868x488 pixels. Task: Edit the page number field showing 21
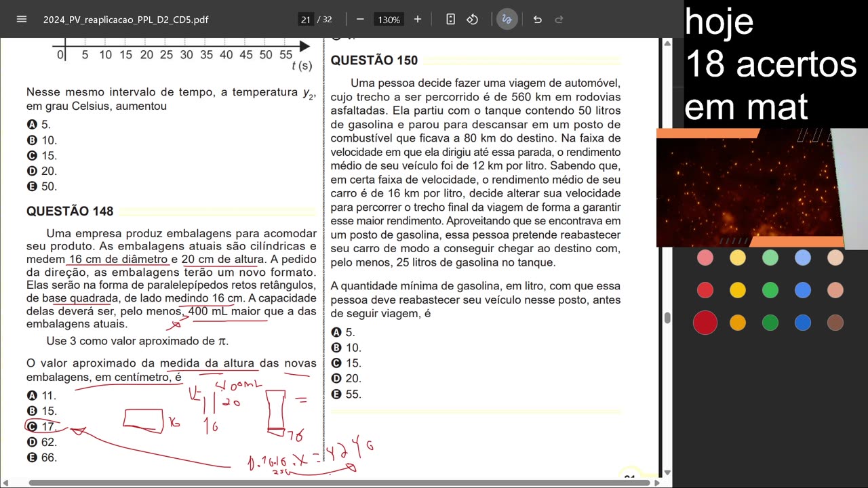[x=306, y=19]
